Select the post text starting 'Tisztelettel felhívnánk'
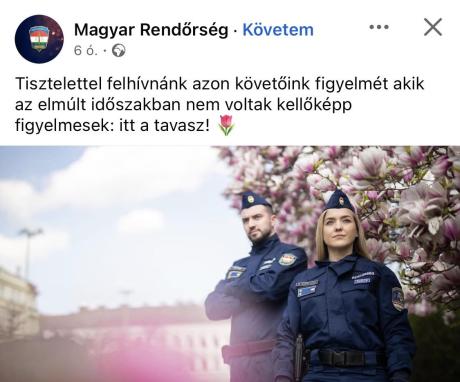Screen dimensions: 460x382 [x=219, y=105]
